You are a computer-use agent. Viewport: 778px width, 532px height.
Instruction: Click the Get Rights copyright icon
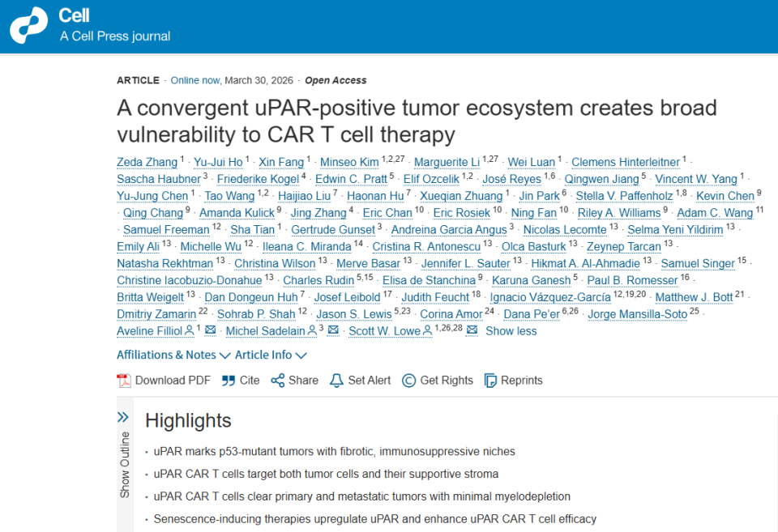point(408,381)
